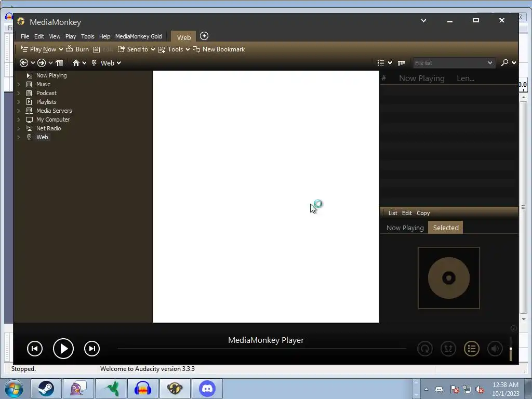This screenshot has height=399, width=532.
Task: Toggle the Now Playing list button
Action: [472, 349]
